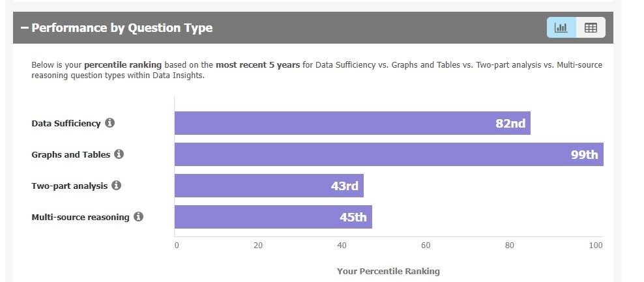Click the 60 tick on percentile axis
The width and height of the screenshot is (644, 282).
(x=426, y=246)
